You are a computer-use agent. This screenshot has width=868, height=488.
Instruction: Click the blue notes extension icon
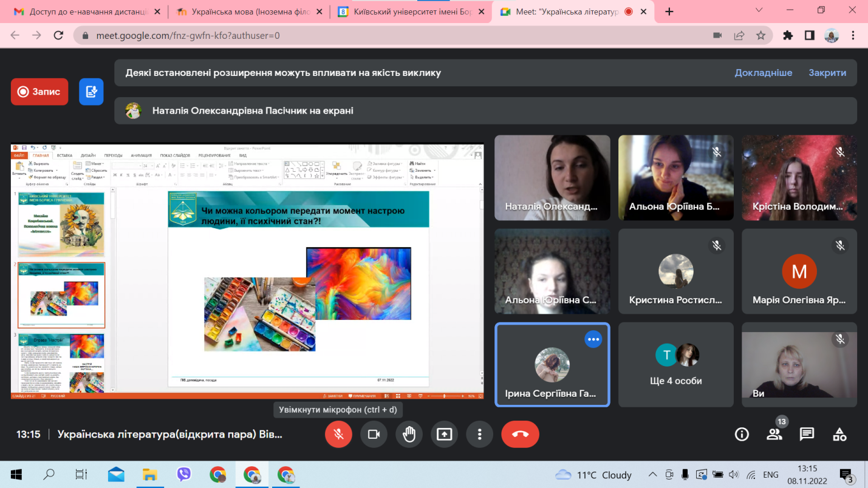91,92
